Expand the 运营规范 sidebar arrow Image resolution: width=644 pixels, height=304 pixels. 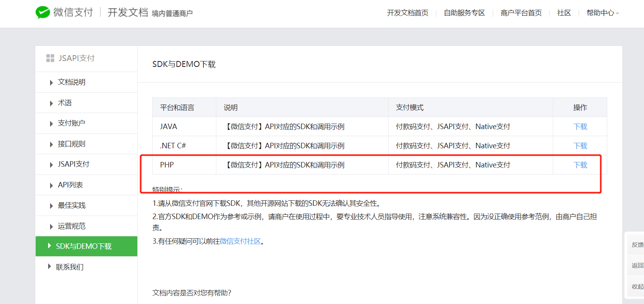tap(51, 227)
